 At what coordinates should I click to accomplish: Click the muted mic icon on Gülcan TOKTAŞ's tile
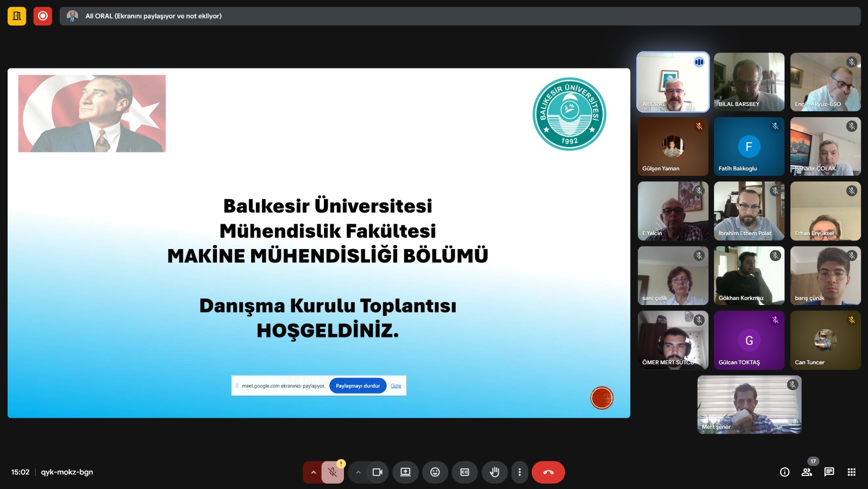tap(775, 320)
